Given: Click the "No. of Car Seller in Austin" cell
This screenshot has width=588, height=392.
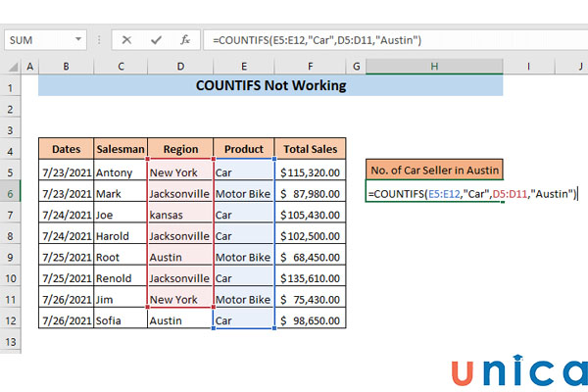Looking at the screenshot, I should 433,169.
